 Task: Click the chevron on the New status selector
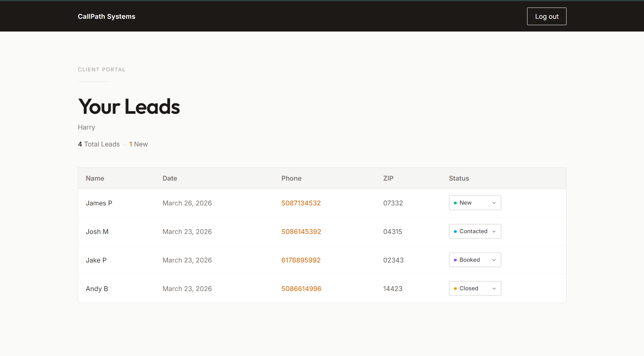494,202
